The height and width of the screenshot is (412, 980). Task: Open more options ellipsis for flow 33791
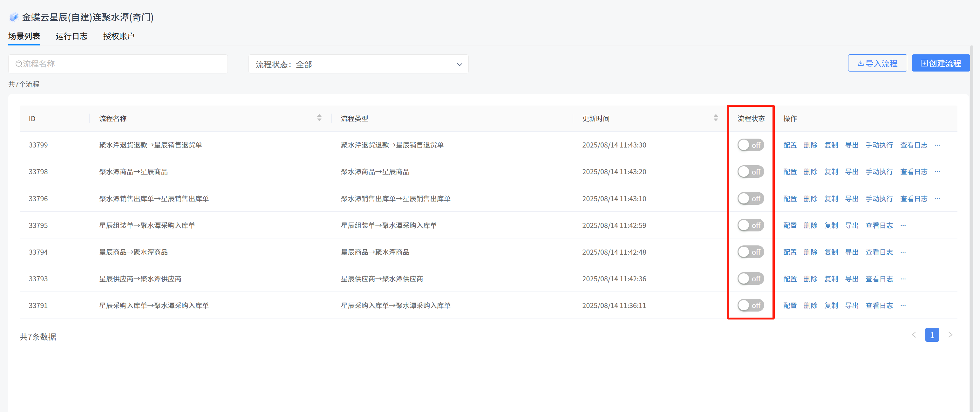(x=903, y=306)
